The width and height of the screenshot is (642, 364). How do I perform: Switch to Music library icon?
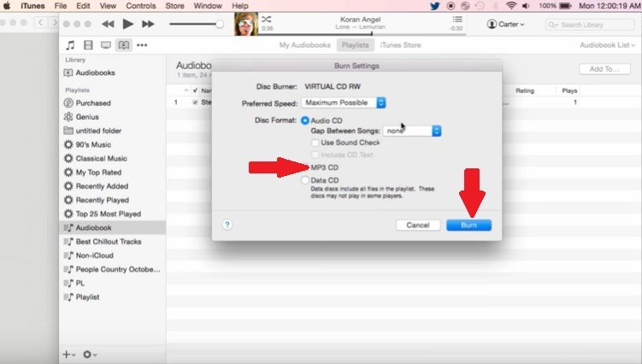coord(70,45)
